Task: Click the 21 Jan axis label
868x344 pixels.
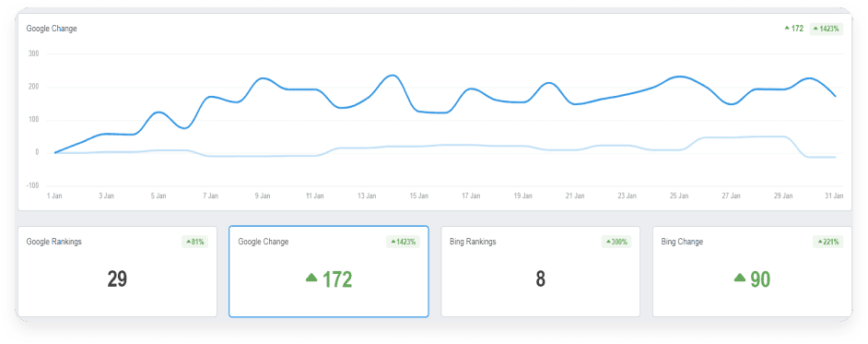Action: tap(575, 196)
